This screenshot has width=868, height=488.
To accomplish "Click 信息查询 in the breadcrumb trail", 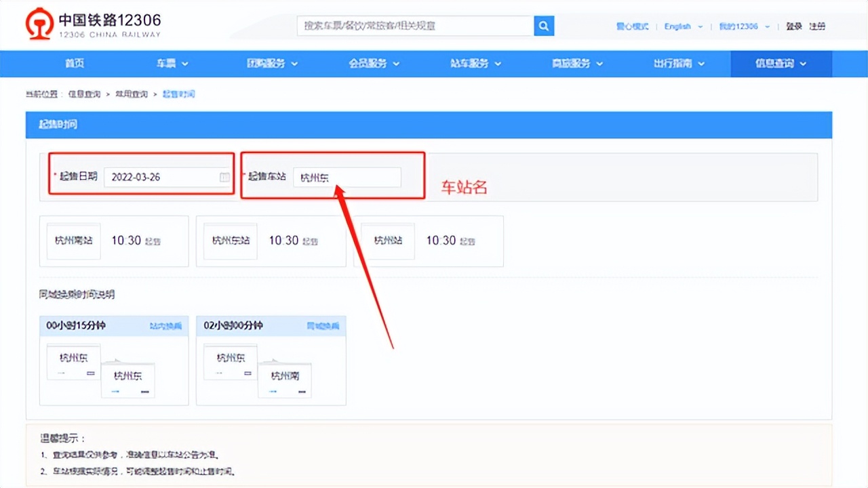I will [85, 94].
